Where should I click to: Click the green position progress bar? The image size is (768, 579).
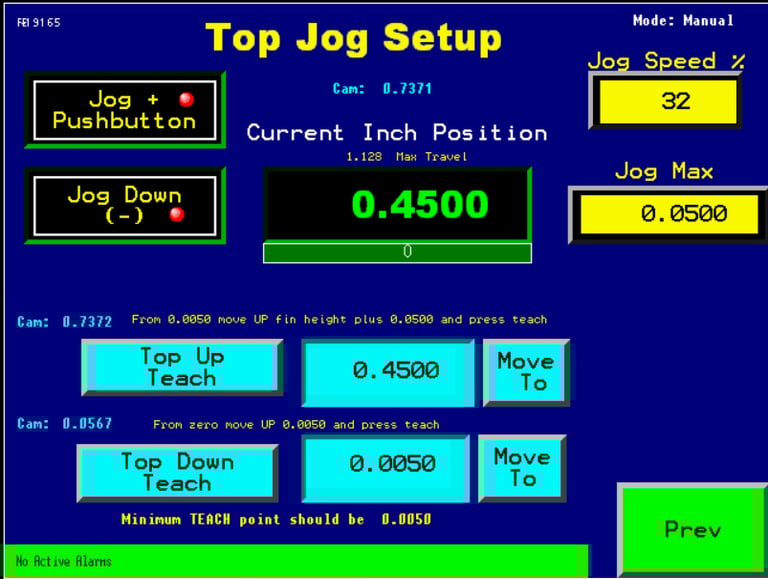pos(397,253)
